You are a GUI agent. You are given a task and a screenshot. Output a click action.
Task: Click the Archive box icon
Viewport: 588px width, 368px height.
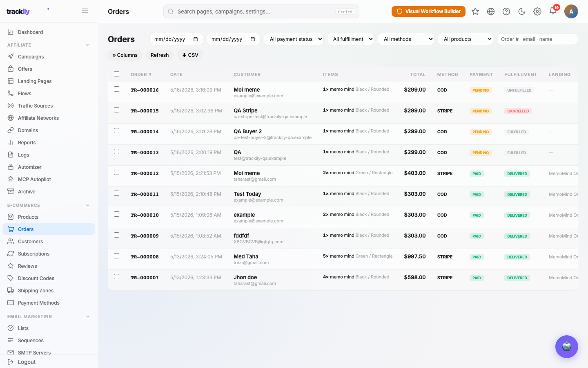click(x=11, y=191)
